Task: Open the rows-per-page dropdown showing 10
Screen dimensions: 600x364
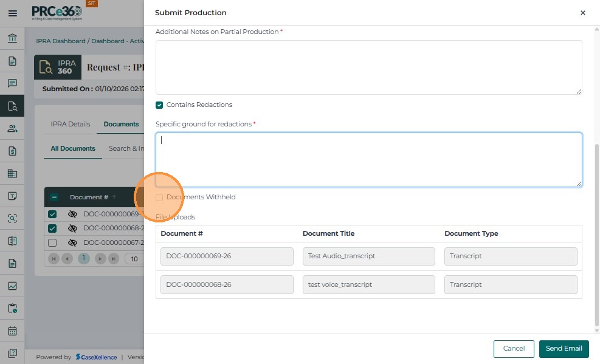Action: (x=134, y=259)
